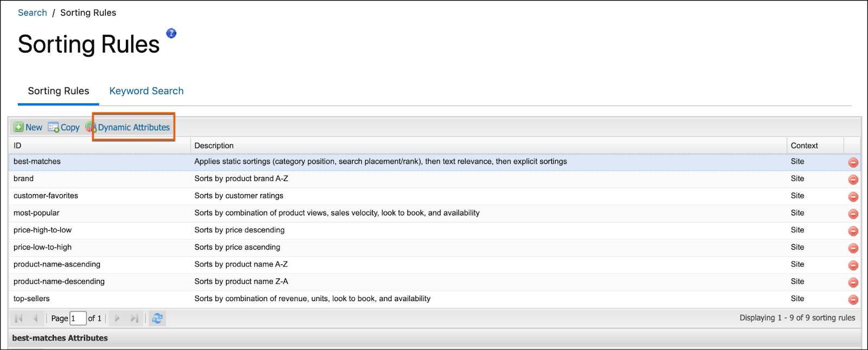
Task: Sort the table by ID column header
Action: point(99,145)
